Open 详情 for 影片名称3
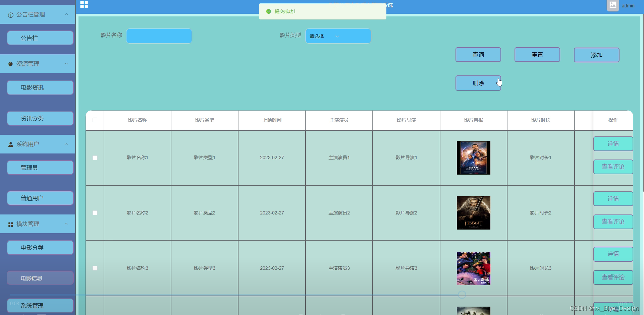644x315 pixels. pyautogui.click(x=613, y=254)
